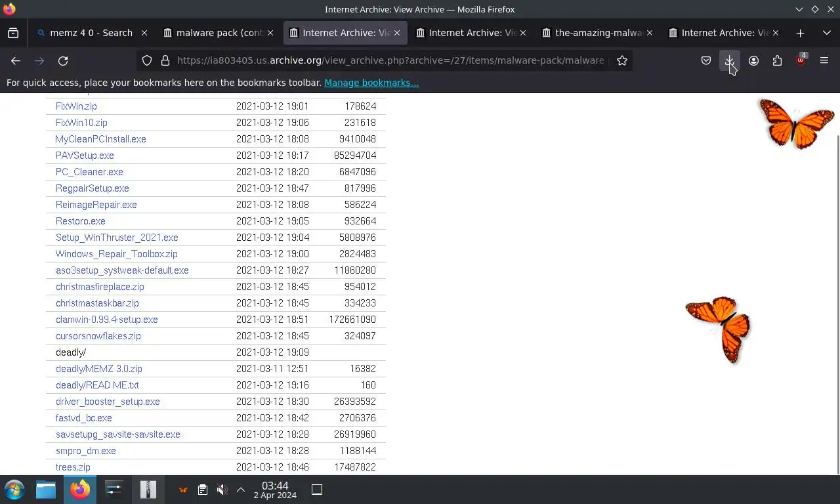Viewport: 840px width, 504px height.
Task: Open the clipboard tray icon
Action: pyautogui.click(x=203, y=490)
